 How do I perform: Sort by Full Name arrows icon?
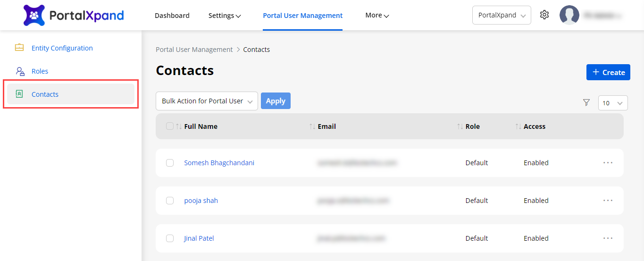point(179,126)
